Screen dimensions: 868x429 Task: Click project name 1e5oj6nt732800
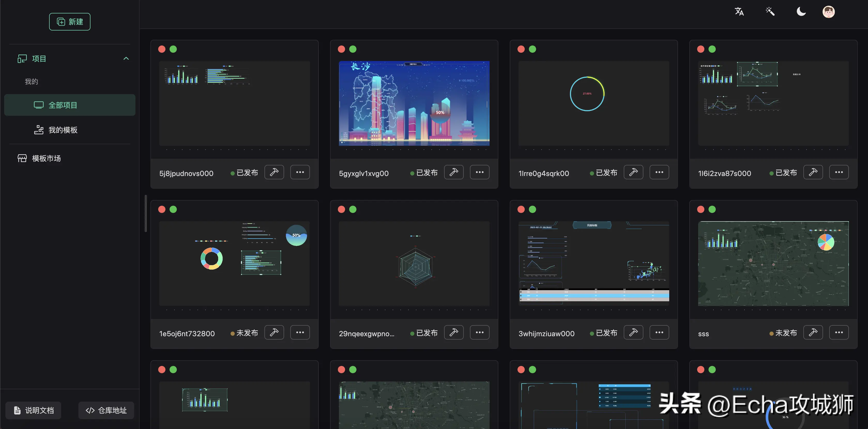(187, 334)
